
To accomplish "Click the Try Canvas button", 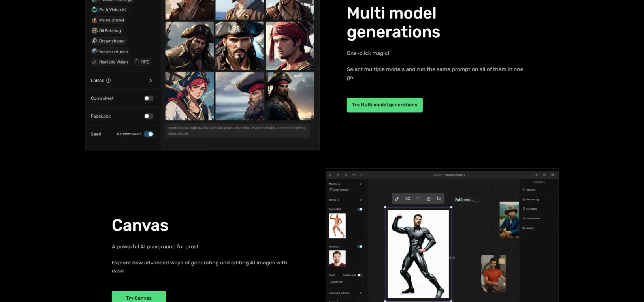I will [x=139, y=297].
